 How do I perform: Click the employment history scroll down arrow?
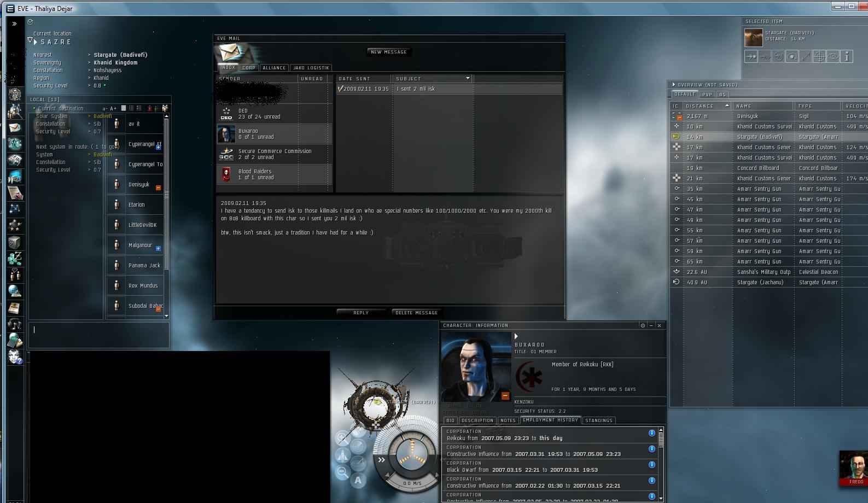661,499
